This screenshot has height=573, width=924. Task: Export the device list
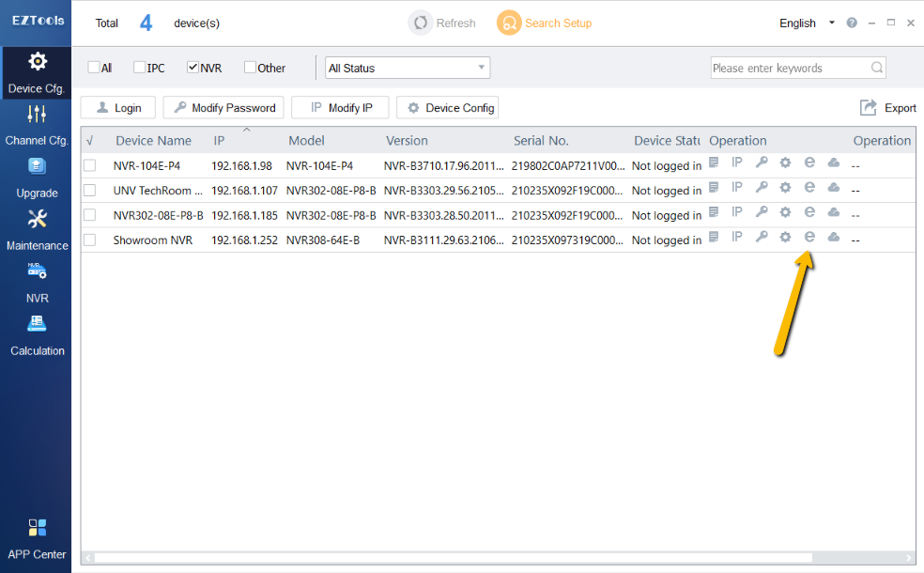click(888, 108)
